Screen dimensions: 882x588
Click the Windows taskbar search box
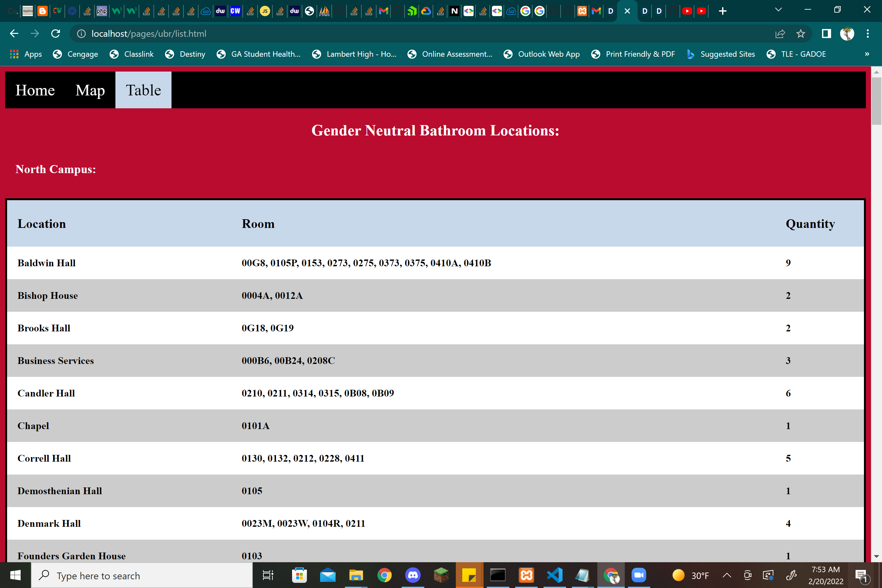142,575
